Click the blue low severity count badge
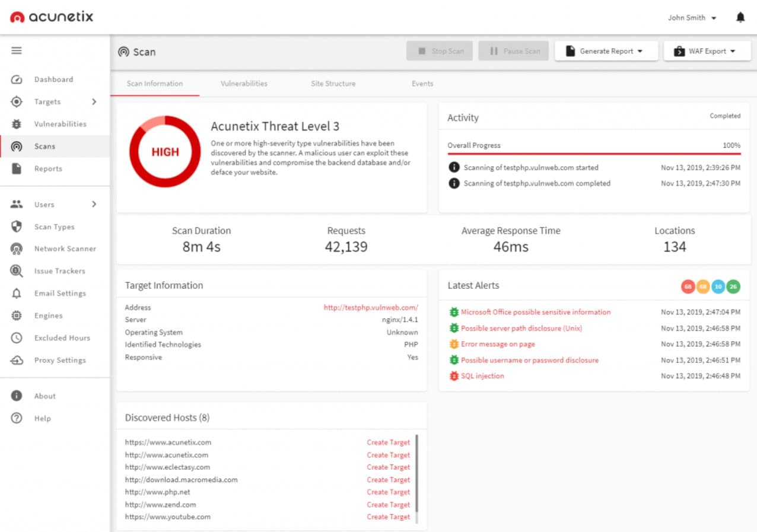 (718, 286)
